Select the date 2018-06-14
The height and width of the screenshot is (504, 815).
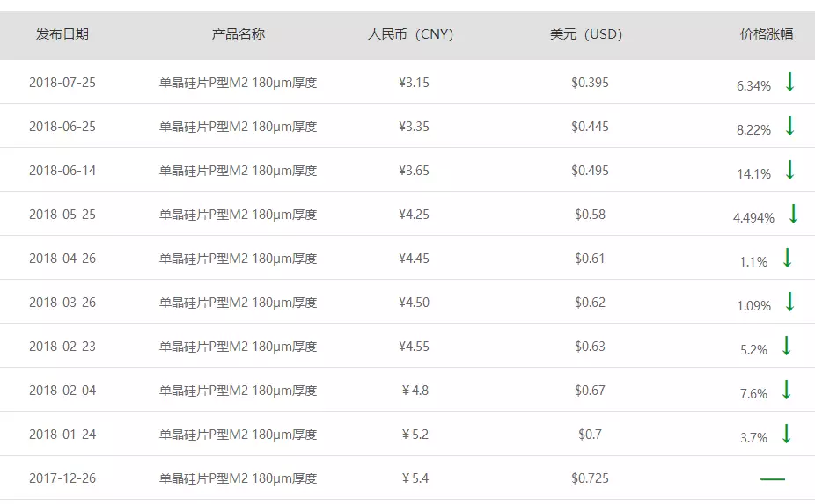click(x=62, y=171)
